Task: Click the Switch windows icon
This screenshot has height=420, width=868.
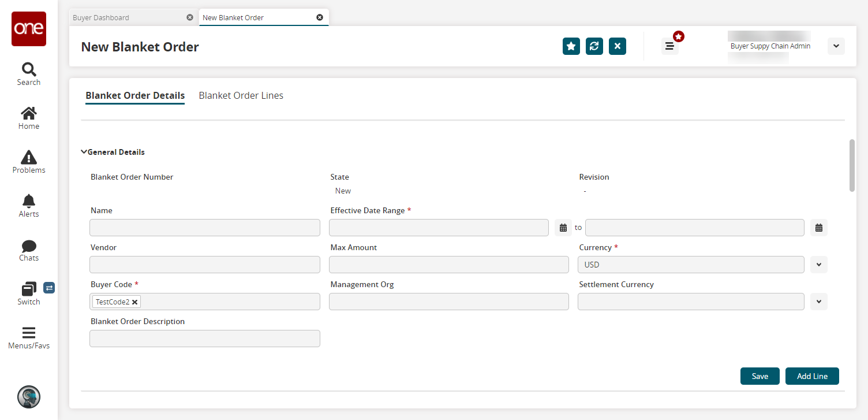Action: tap(28, 289)
